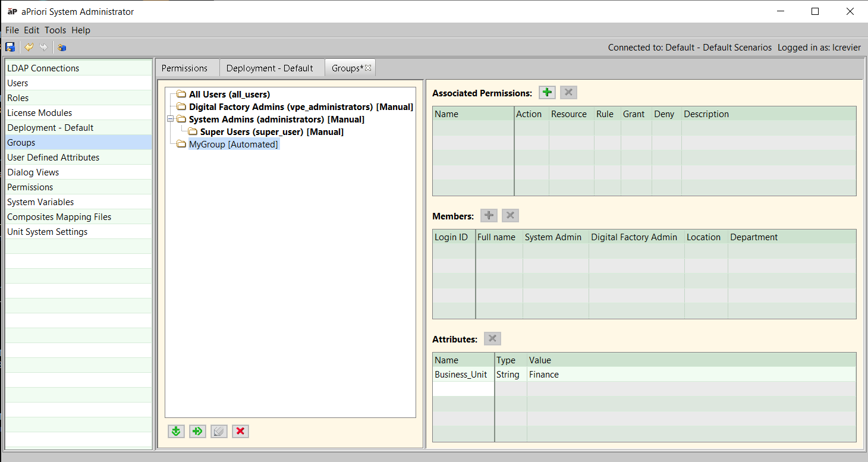Add a permission with the green plus
Viewport: 868px width, 462px height.
coord(547,92)
